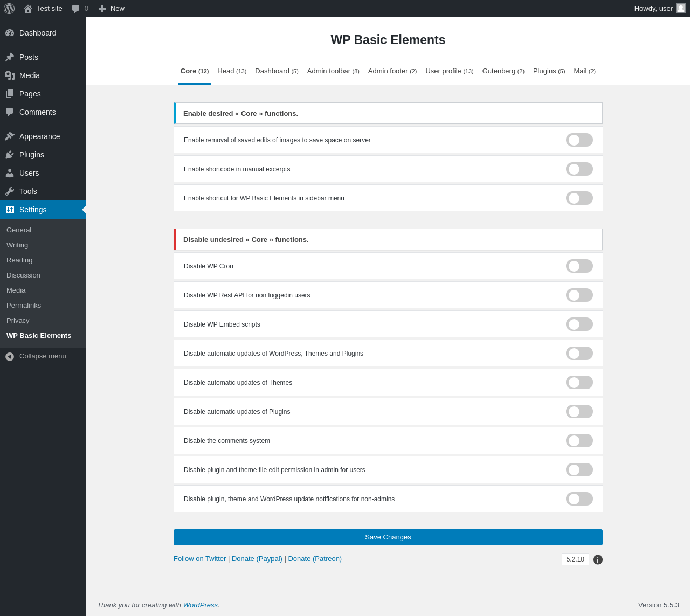Toggle disable updates of WordPress, Themes and Plugins
The width and height of the screenshot is (690, 616).
(579, 354)
